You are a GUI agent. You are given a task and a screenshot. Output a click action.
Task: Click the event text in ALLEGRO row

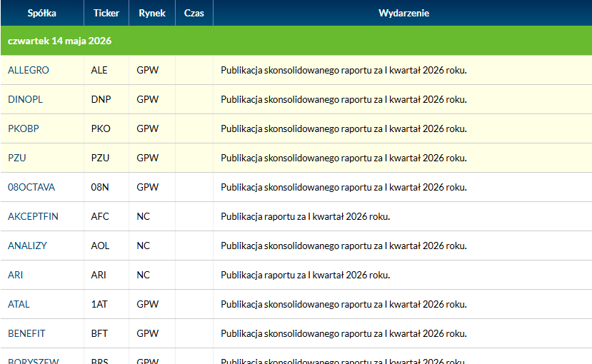pos(343,70)
